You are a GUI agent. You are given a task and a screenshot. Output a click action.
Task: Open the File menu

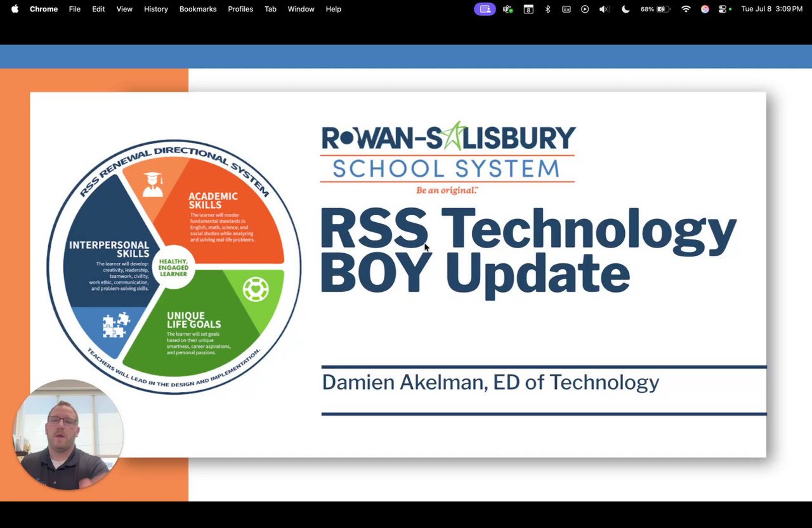(x=75, y=9)
